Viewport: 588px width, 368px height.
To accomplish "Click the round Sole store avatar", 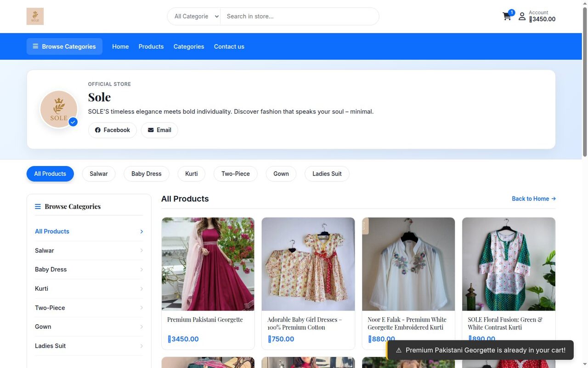I will pyautogui.click(x=58, y=109).
